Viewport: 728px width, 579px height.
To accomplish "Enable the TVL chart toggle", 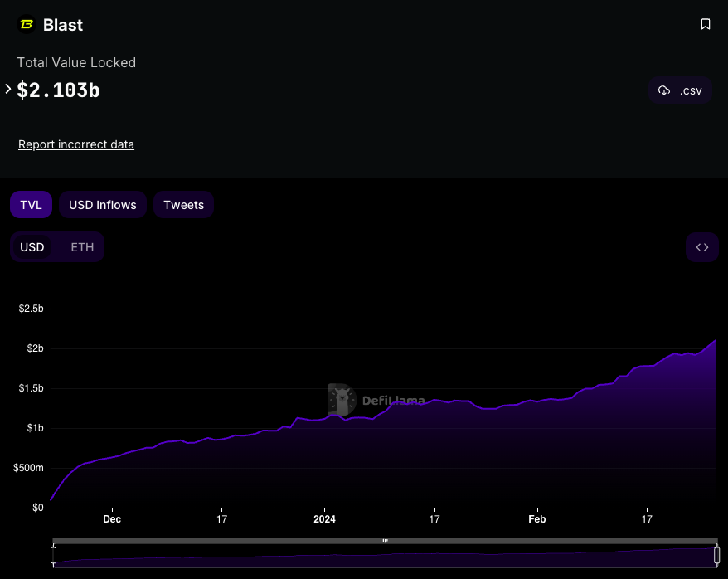I will pos(32,205).
